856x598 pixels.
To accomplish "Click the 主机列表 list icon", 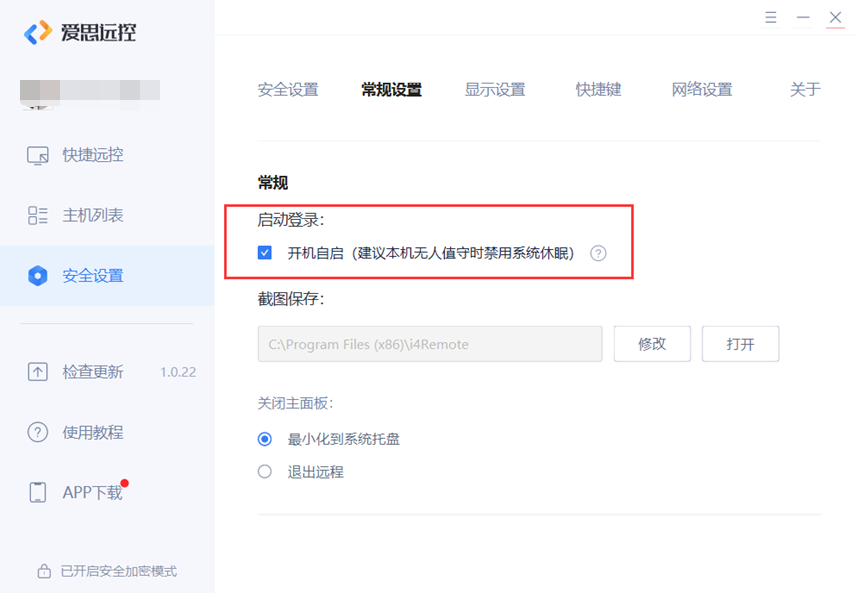I will 38,215.
